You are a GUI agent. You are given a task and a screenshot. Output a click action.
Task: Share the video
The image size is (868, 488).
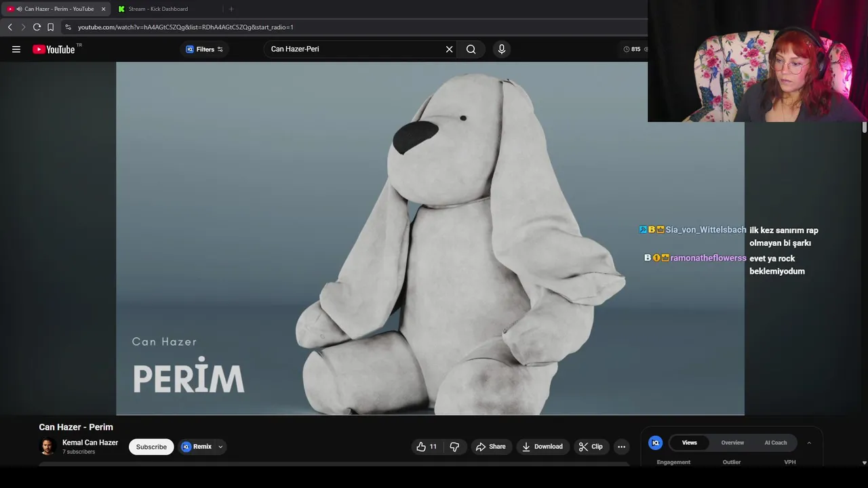(491, 447)
